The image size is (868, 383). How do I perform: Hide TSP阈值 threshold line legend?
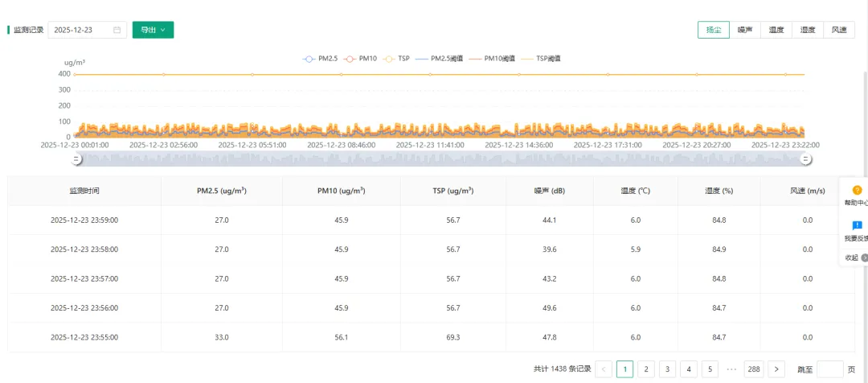(x=542, y=58)
